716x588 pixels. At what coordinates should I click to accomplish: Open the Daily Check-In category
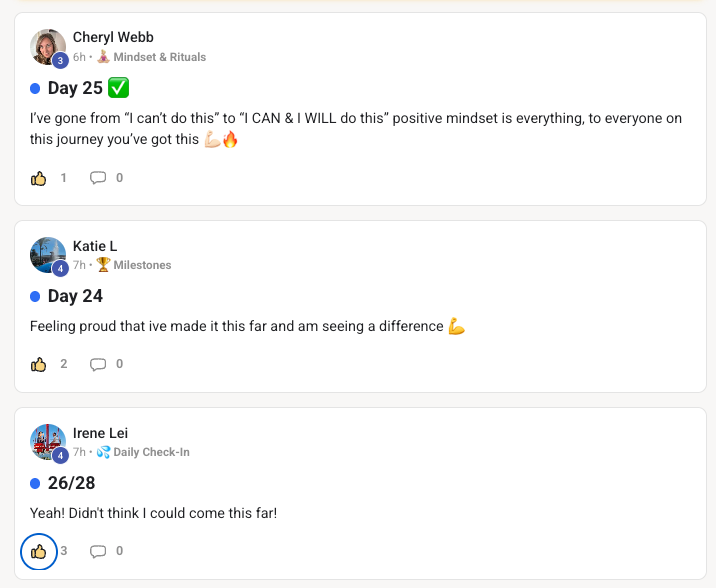click(143, 452)
